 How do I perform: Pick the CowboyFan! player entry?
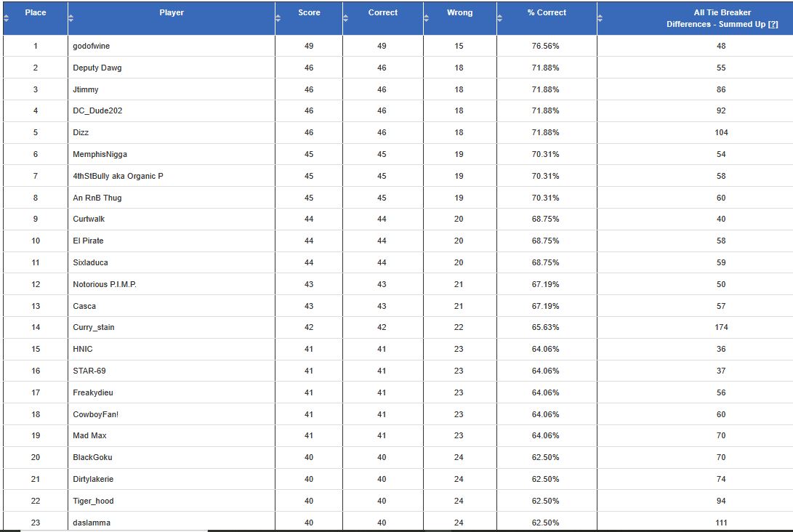(94, 414)
